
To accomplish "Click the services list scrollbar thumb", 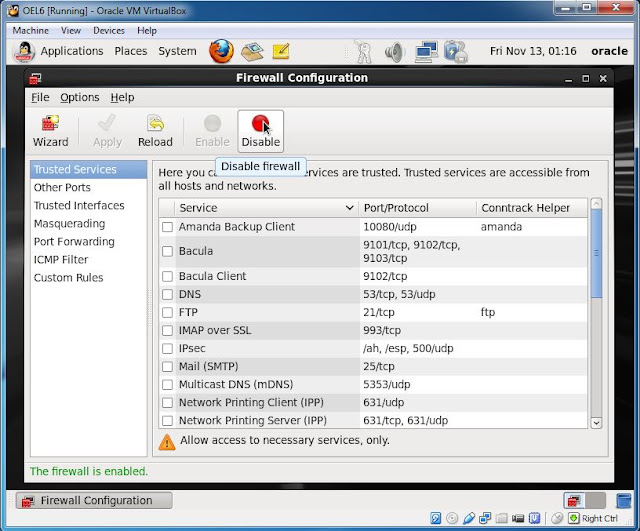I will (x=596, y=253).
